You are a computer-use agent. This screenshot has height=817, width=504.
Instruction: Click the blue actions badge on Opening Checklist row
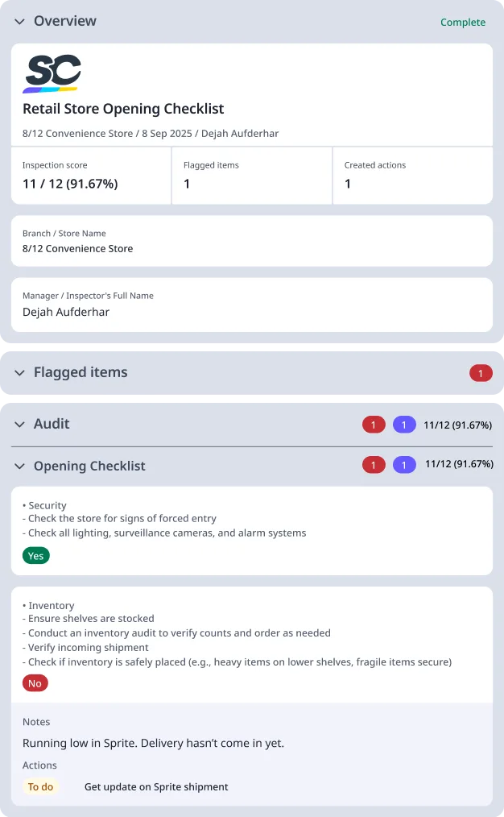(x=403, y=465)
